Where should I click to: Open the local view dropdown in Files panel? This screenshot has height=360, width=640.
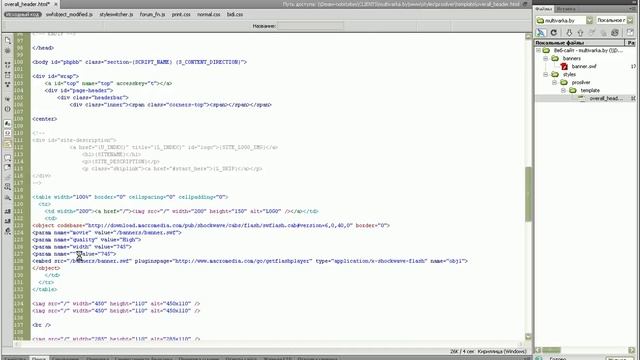(631, 20)
